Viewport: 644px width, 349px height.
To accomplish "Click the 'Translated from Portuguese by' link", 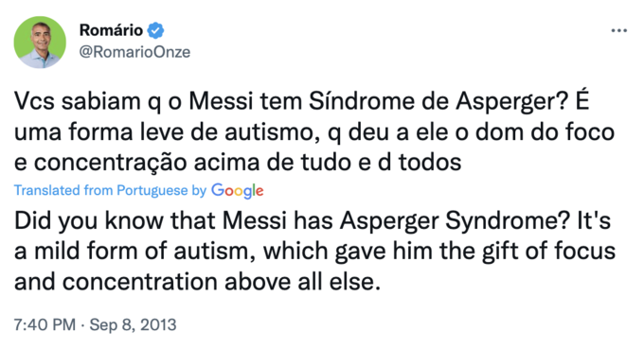I will (110, 191).
